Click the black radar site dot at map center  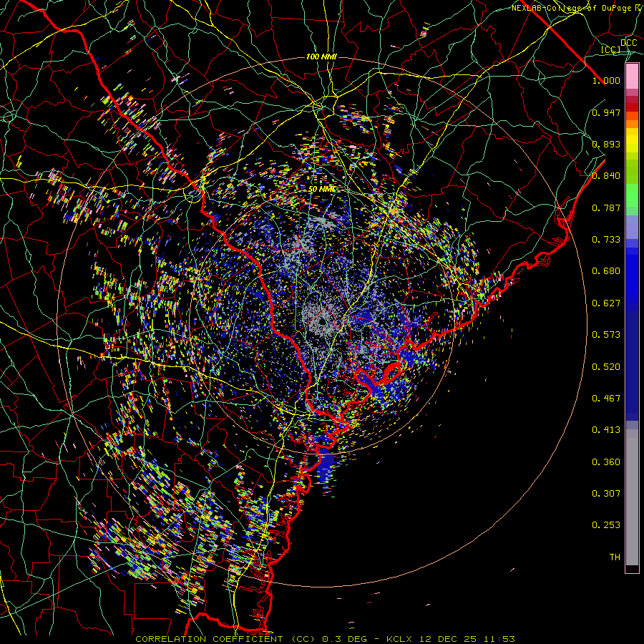click(x=321, y=321)
